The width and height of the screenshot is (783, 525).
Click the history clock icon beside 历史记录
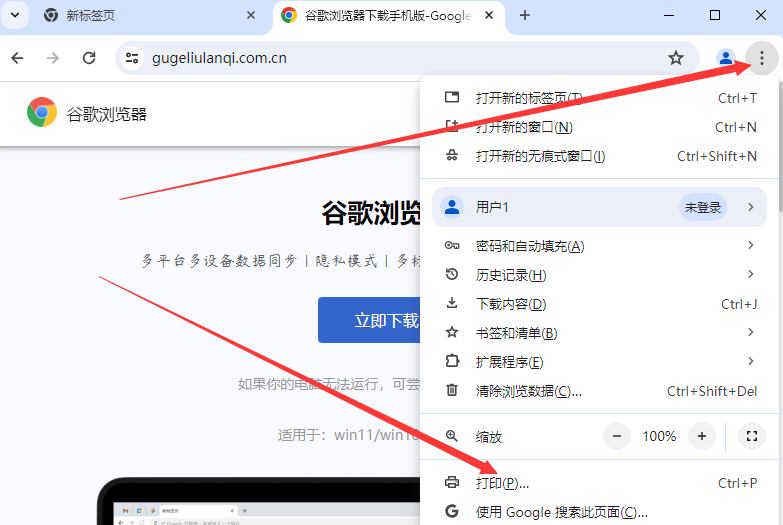click(x=452, y=274)
